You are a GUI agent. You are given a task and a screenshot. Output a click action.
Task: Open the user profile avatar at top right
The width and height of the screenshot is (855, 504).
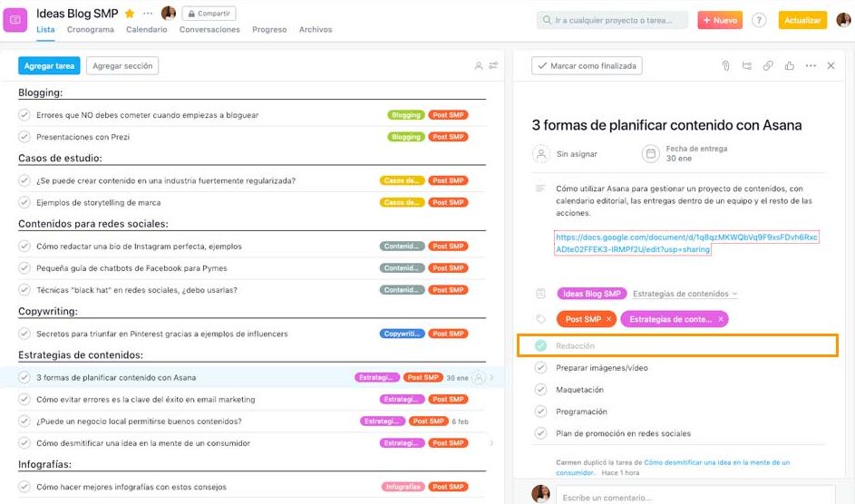(x=843, y=20)
